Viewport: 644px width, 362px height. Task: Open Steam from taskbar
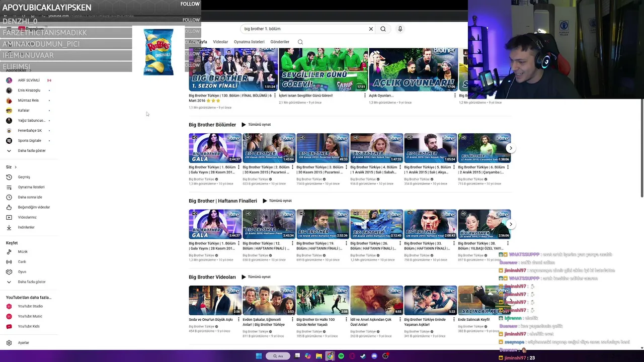pyautogui.click(x=363, y=356)
